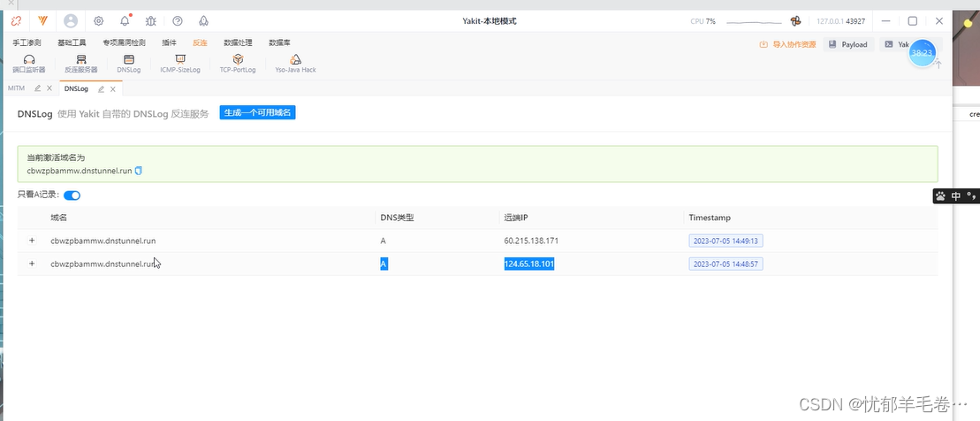
Task: Collapse the toolbar with up arrow
Action: (x=938, y=64)
